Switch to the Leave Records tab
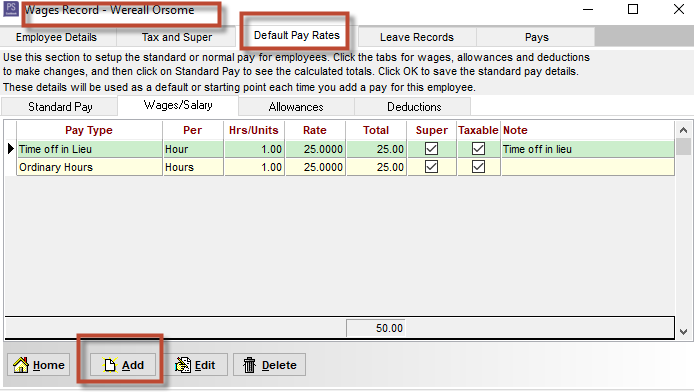 coord(417,37)
